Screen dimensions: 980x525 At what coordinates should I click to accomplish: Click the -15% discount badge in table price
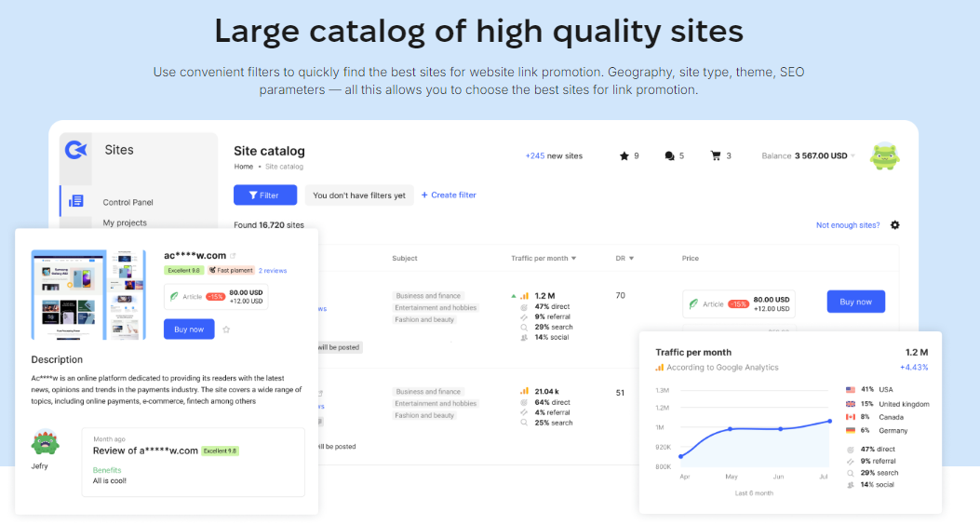(738, 303)
